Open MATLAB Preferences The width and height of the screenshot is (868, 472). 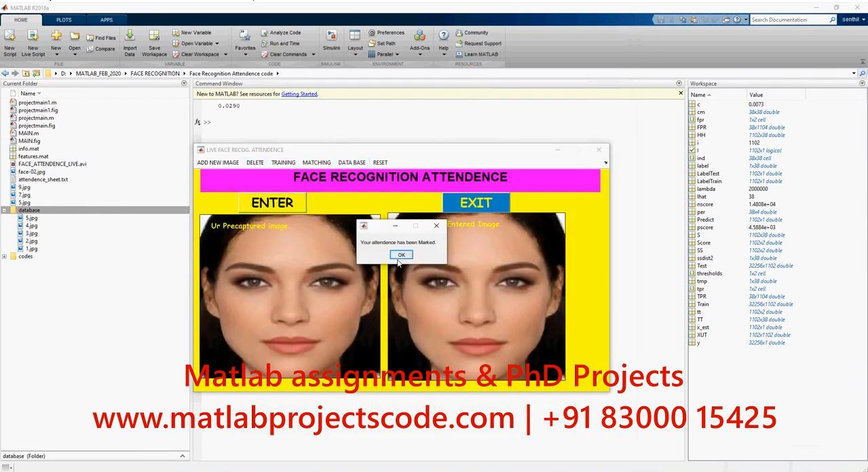tap(386, 33)
